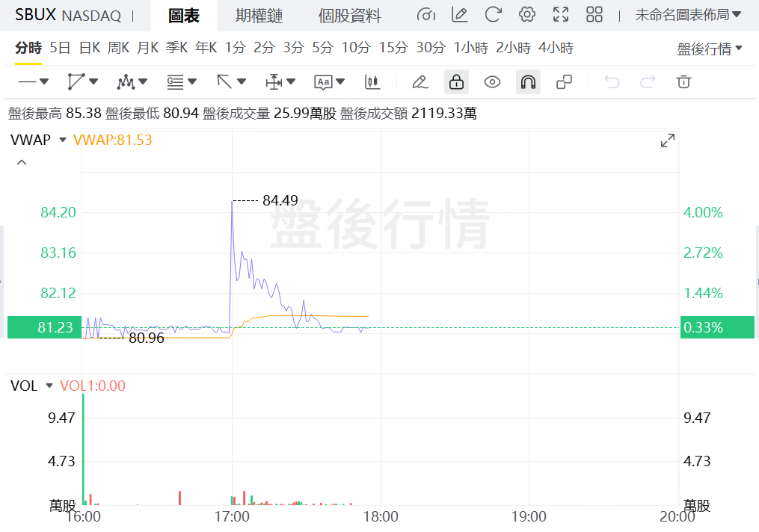Select the 2分 interval
Screen dimensions: 759x532
click(264, 47)
